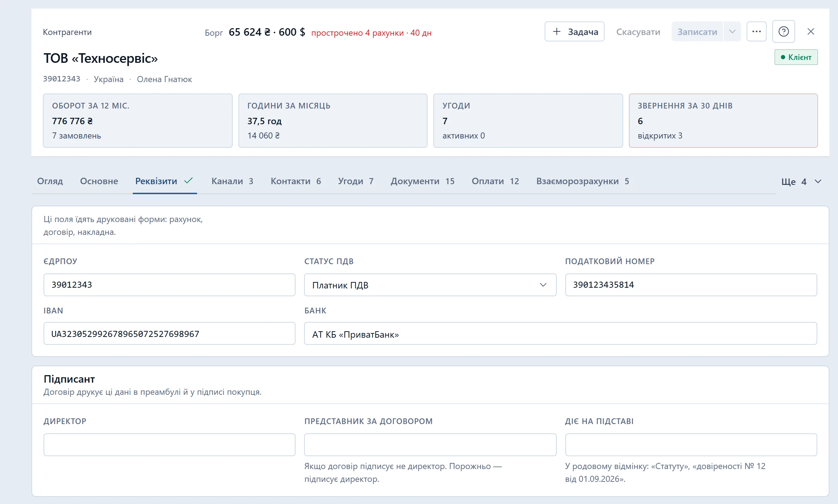
Task: Close the Техносервіс card with the X icon
Action: 811,32
